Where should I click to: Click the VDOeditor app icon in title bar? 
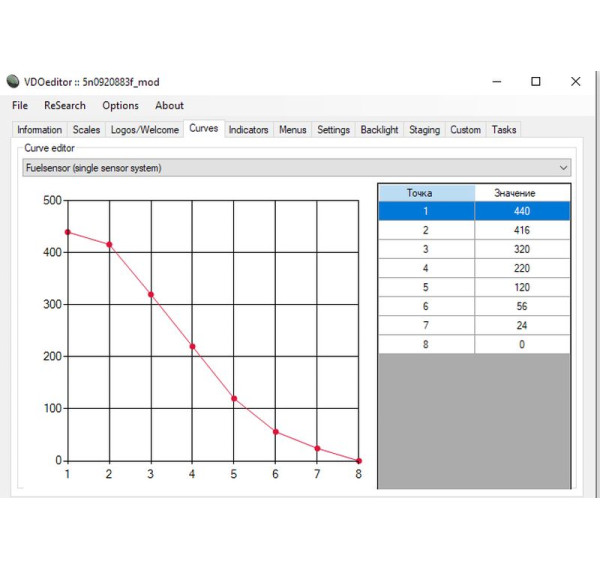13,82
